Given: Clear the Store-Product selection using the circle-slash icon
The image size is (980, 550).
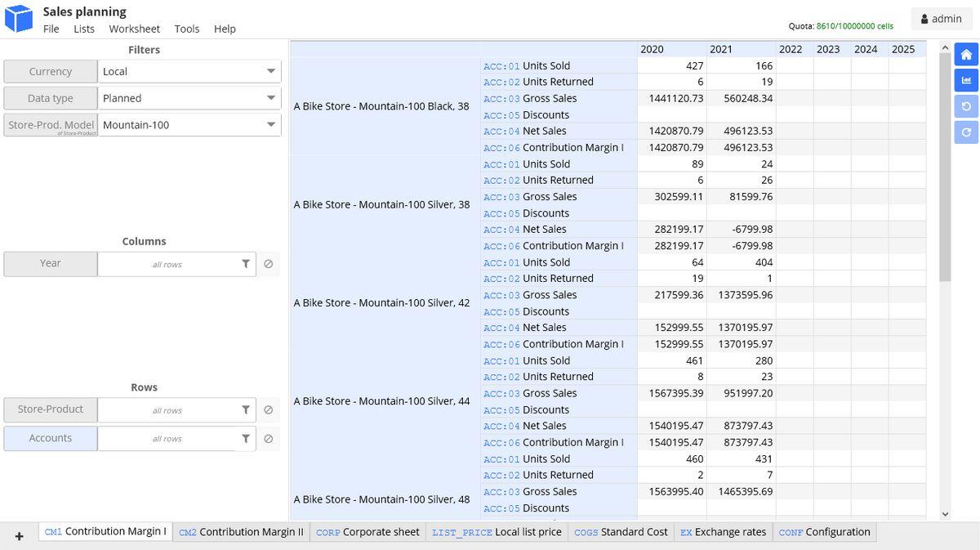Looking at the screenshot, I should coord(268,410).
